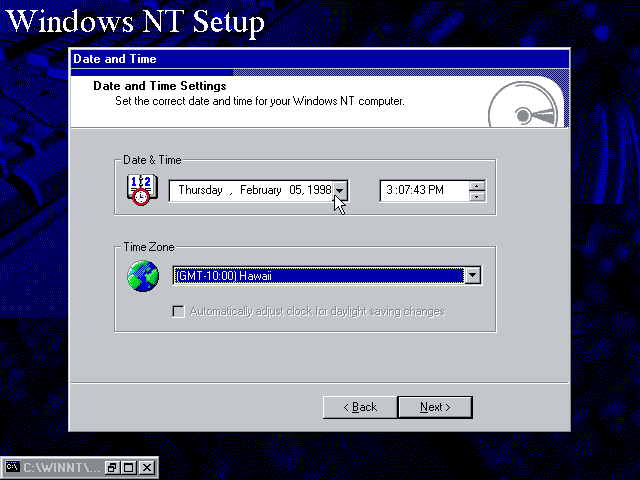Return with the Back button
This screenshot has width=640, height=480.
click(360, 407)
